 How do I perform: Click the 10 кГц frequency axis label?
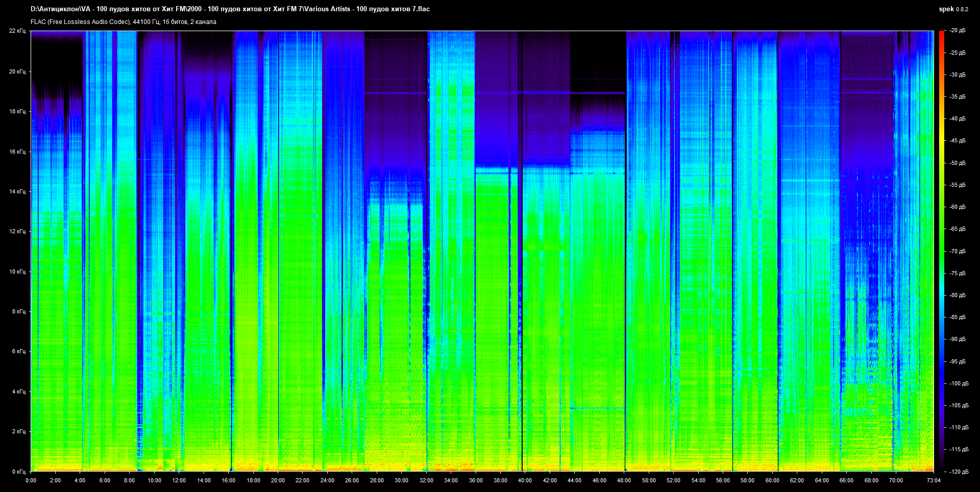(x=17, y=272)
